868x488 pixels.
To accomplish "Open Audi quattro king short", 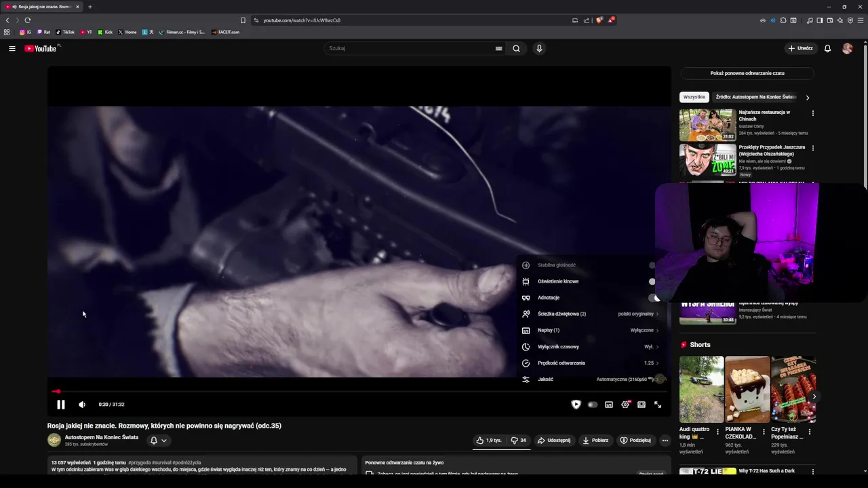I will (701, 390).
